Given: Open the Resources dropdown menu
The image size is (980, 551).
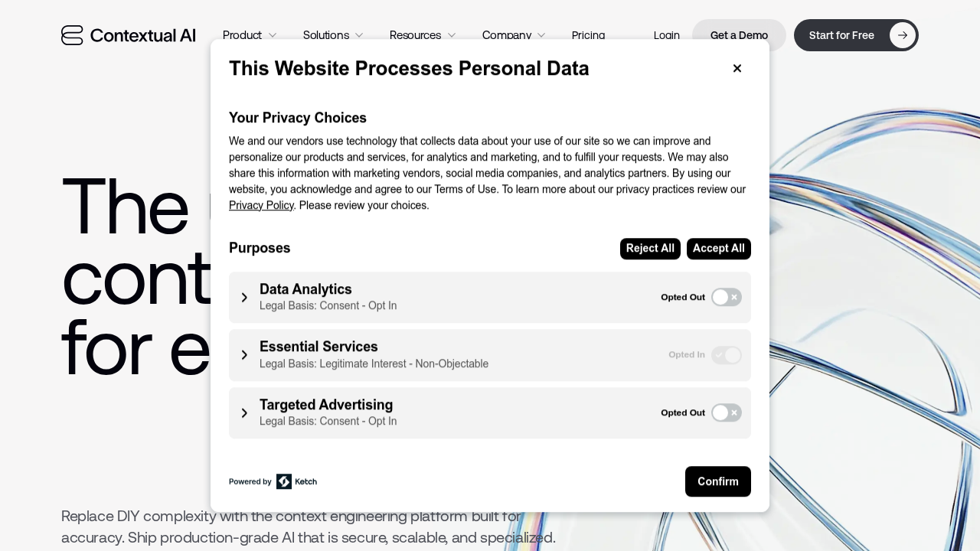Looking at the screenshot, I should (x=423, y=35).
